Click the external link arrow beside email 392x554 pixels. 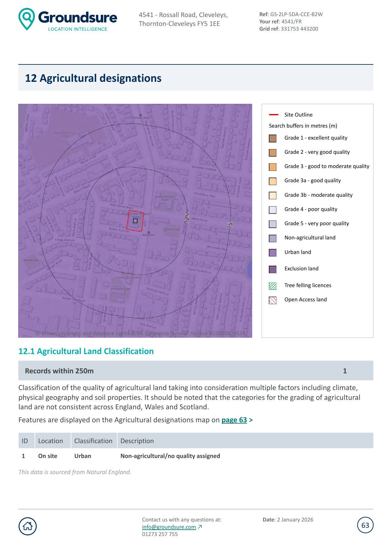pos(200,527)
